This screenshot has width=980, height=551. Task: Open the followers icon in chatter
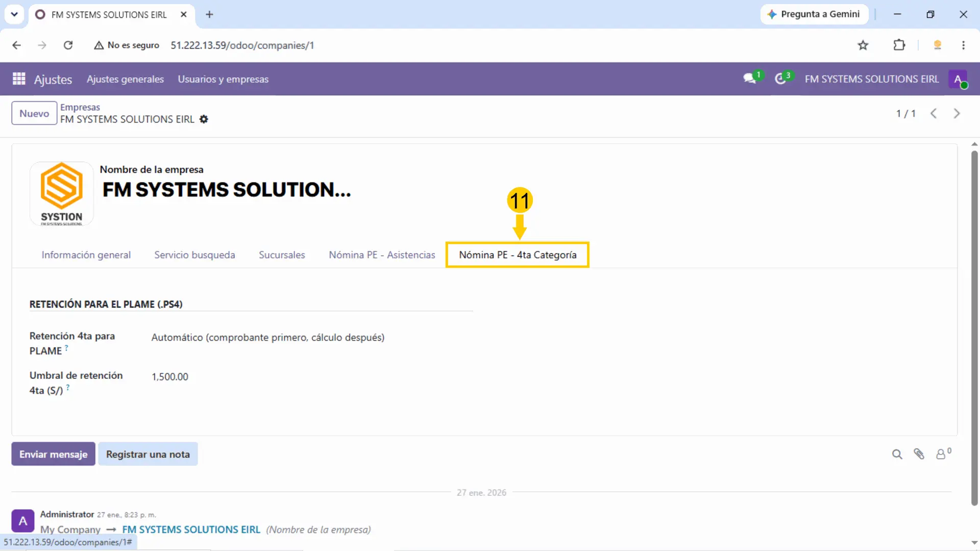click(943, 453)
